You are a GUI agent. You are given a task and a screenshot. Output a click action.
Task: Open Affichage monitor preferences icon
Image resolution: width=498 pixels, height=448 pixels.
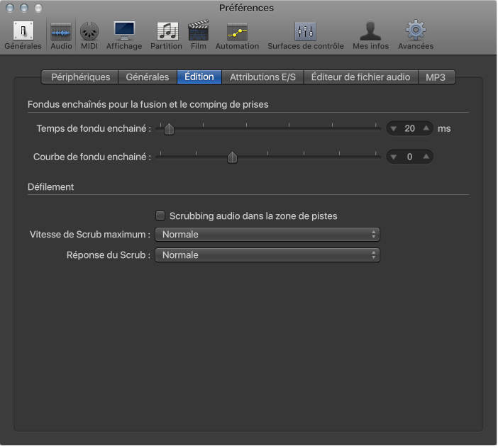click(124, 30)
